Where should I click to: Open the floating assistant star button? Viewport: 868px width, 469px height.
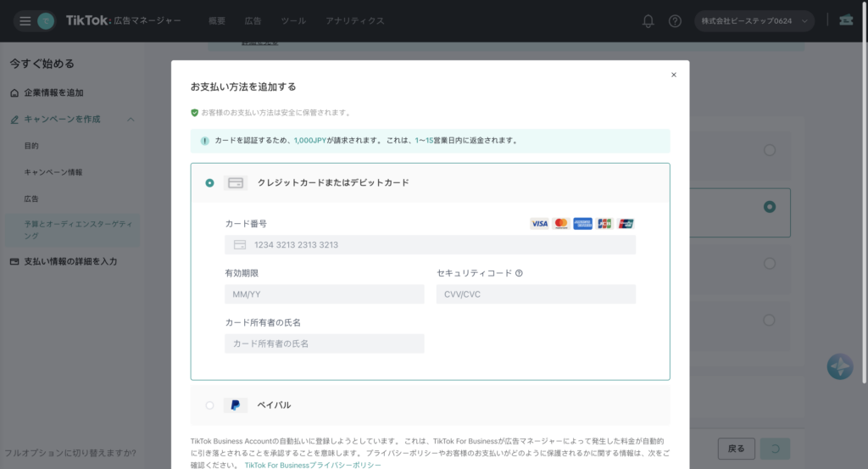[840, 366]
